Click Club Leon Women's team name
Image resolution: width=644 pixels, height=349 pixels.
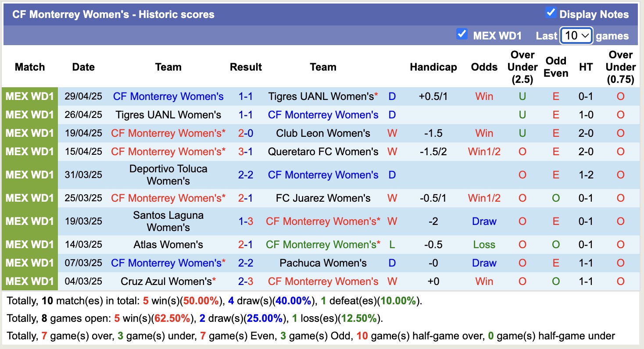323,133
